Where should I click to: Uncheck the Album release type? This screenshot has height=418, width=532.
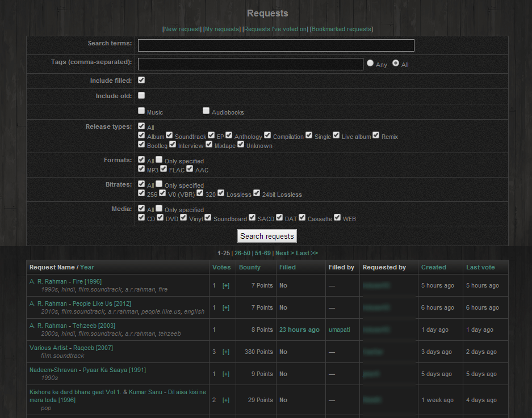(141, 135)
